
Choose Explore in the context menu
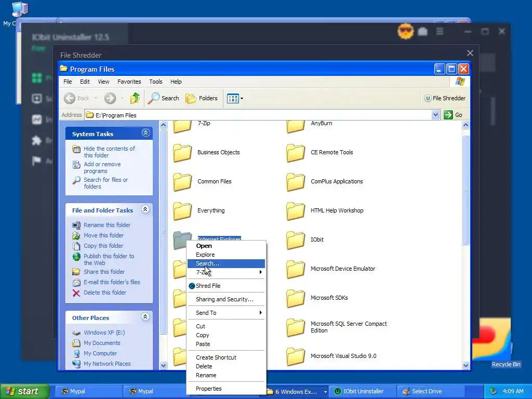[x=226, y=255]
